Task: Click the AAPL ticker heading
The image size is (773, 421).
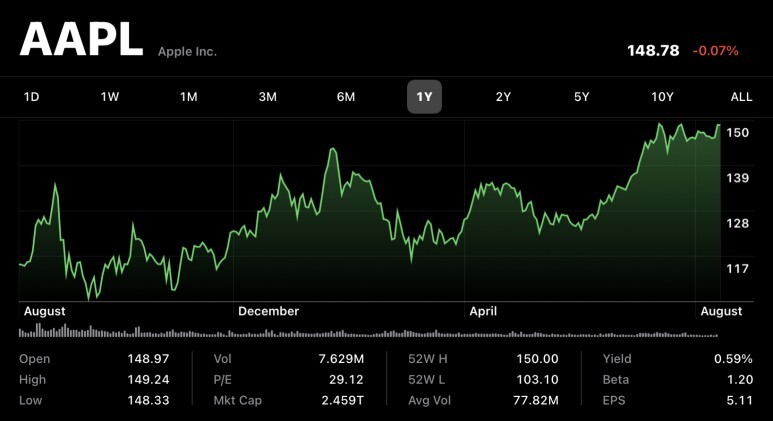Action: pyautogui.click(x=81, y=39)
